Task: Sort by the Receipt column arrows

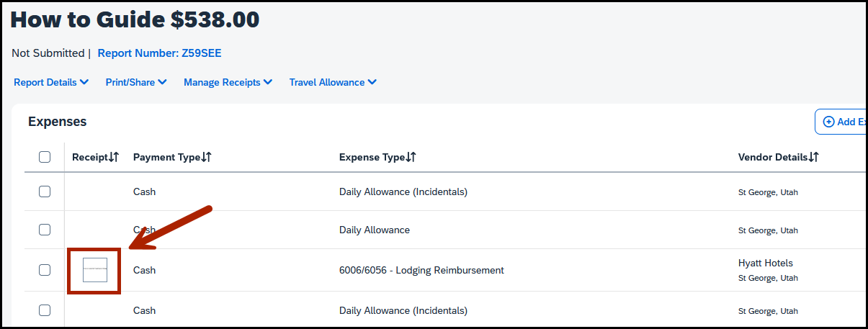Action: 114,157
